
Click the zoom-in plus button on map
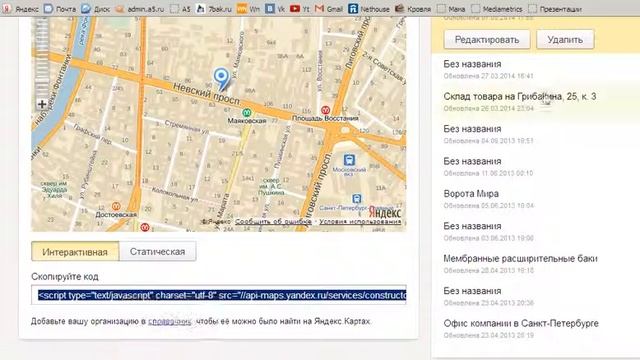[x=42, y=104]
